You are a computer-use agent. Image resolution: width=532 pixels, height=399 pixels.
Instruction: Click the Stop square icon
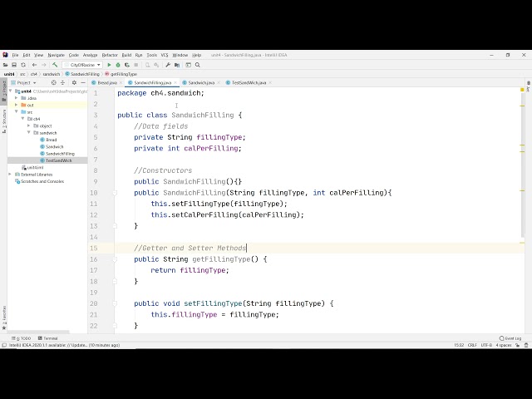coord(136,65)
